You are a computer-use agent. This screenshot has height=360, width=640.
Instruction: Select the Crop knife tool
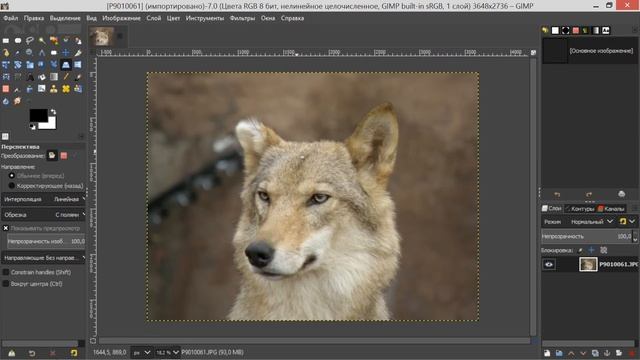coord(78,52)
